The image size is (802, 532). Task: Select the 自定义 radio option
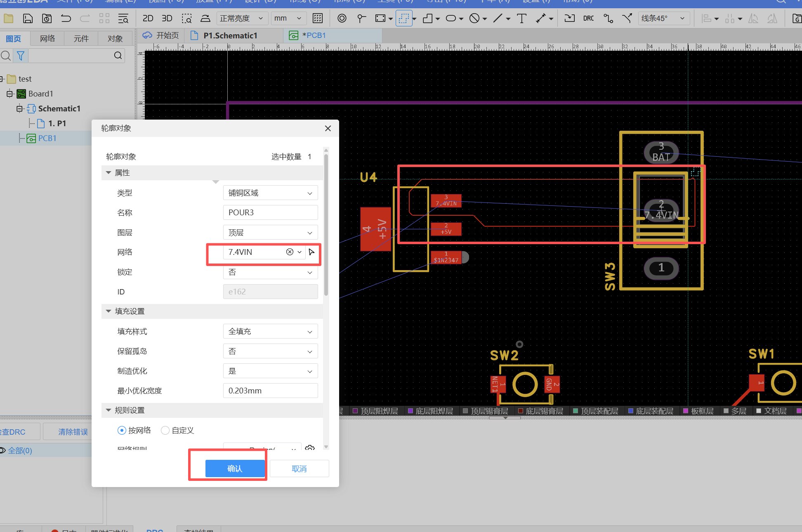(165, 430)
